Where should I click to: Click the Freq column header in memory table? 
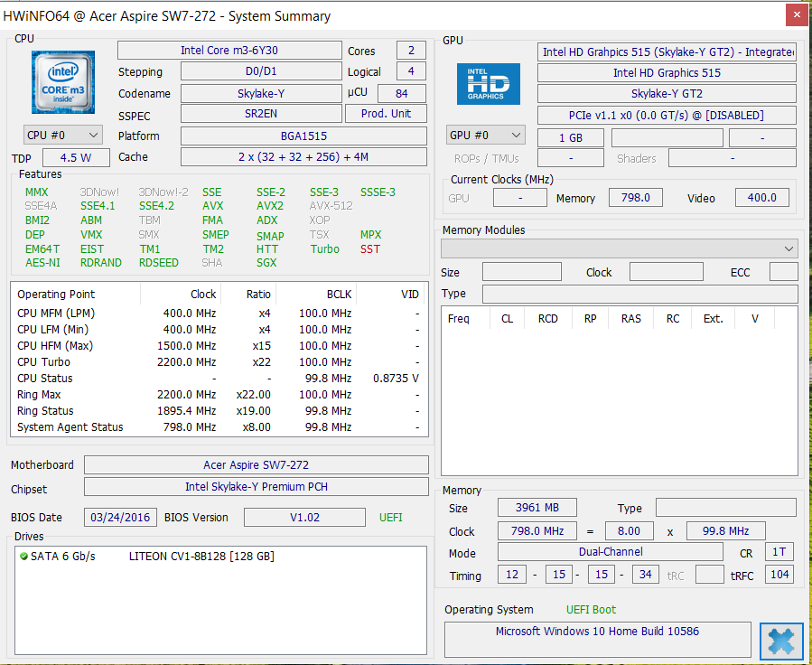pyautogui.click(x=459, y=319)
